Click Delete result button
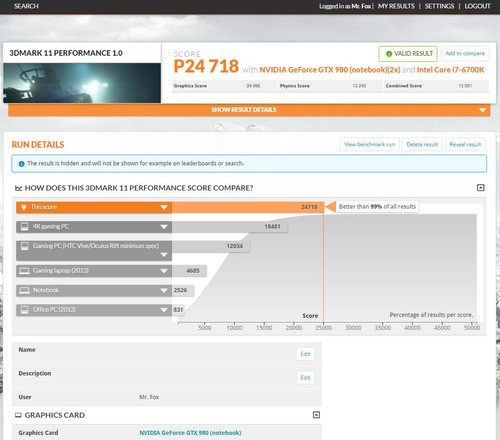The width and height of the screenshot is (500, 440). [x=422, y=144]
